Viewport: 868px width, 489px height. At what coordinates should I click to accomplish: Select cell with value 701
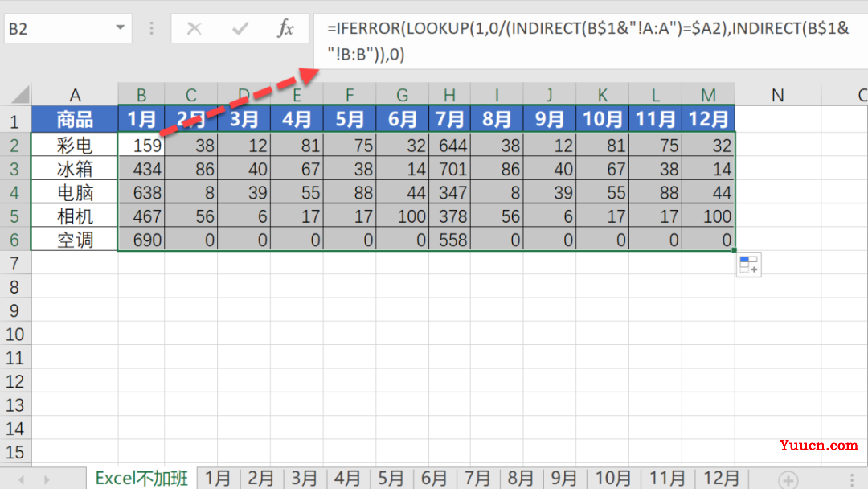pyautogui.click(x=449, y=168)
